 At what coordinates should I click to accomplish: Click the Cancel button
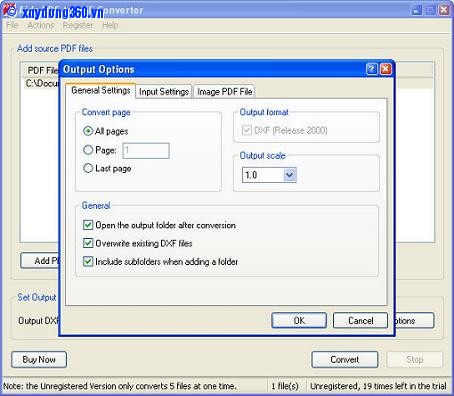[x=360, y=320]
